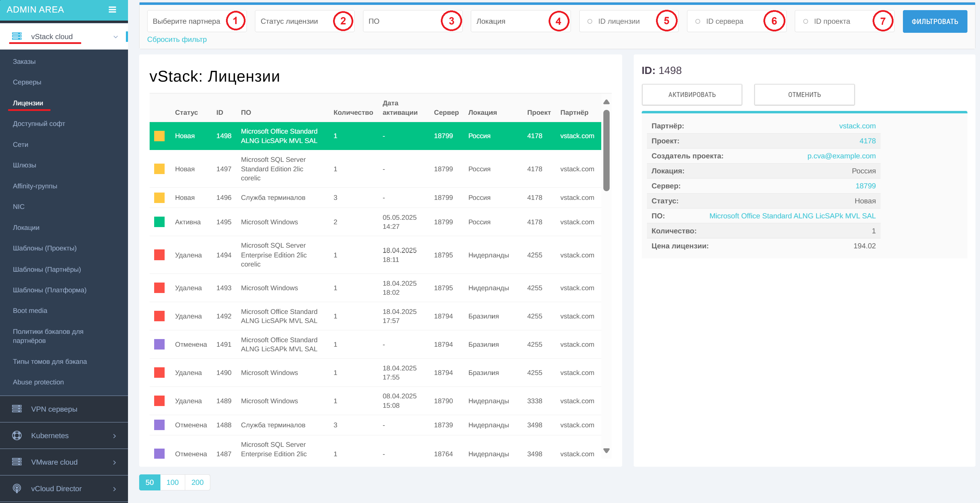Screen dimensions: 980x503
Task: Click the vCloud Director icon
Action: [17, 488]
